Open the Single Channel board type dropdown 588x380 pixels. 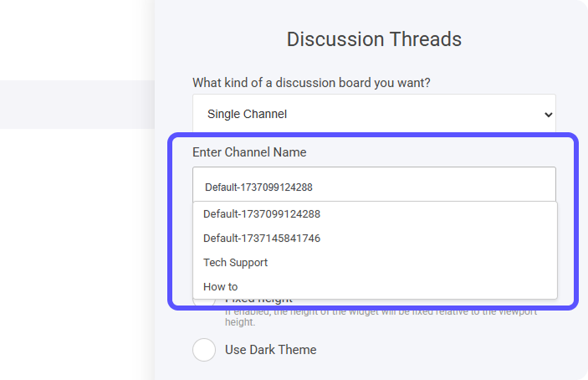coord(360,114)
